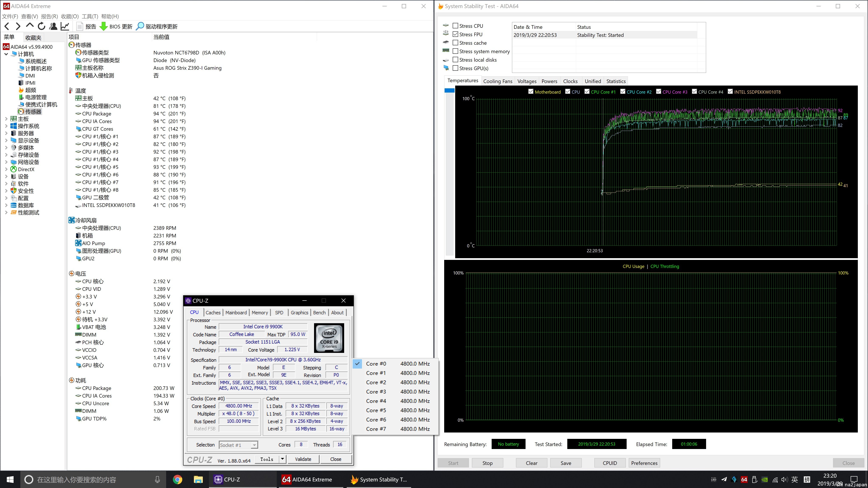The width and height of the screenshot is (868, 488).
Task: Click AIDA64 tray icon in system tray
Action: (744, 479)
